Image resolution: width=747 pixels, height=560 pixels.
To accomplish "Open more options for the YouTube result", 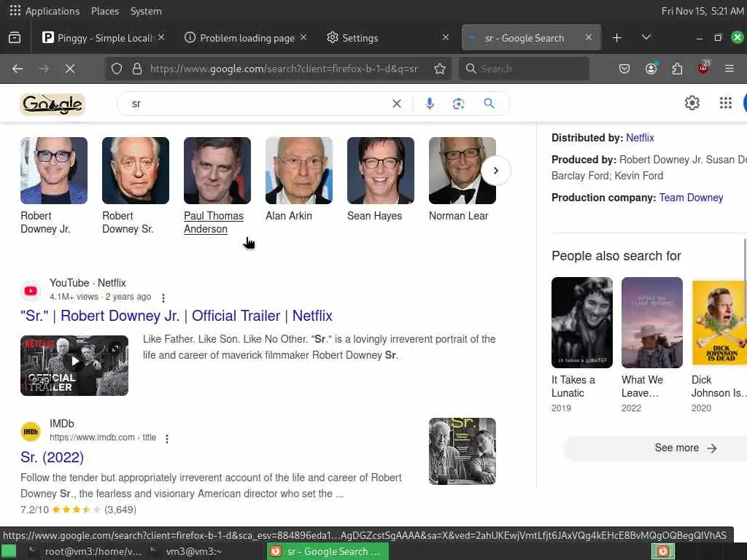I will [x=163, y=298].
